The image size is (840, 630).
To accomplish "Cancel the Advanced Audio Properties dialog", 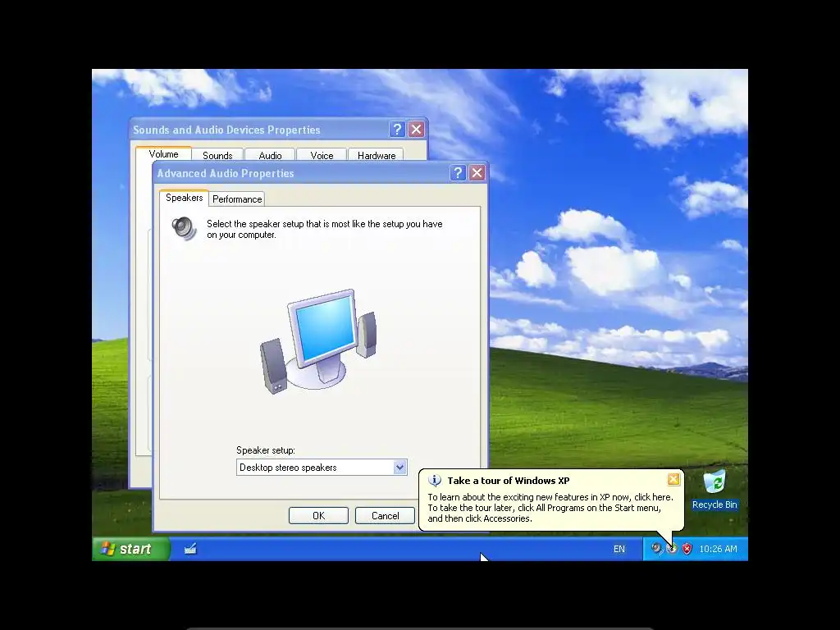I will point(385,515).
